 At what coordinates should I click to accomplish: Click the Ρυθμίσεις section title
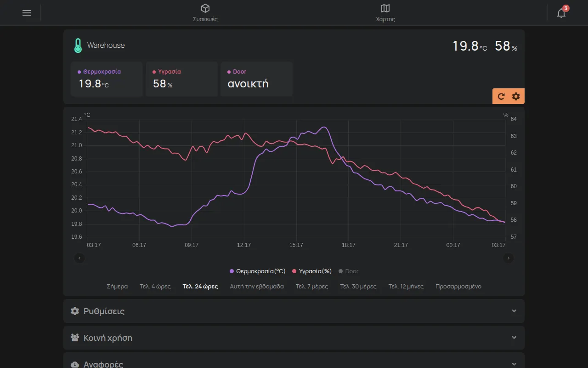pos(104,311)
